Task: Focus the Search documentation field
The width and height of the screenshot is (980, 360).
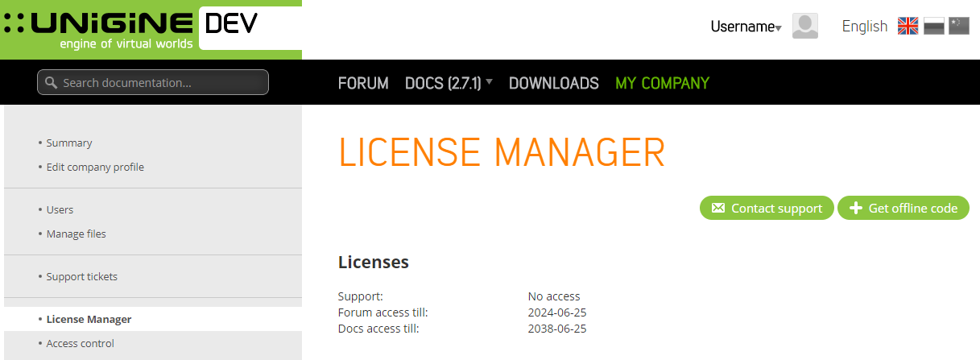Action: [161, 83]
